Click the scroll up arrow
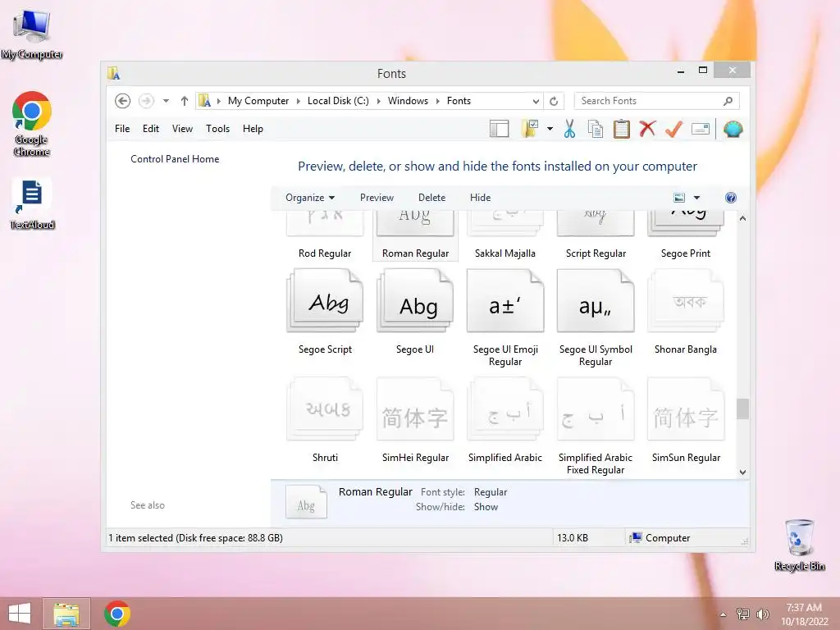Viewport: 840px width, 630px height. click(742, 218)
